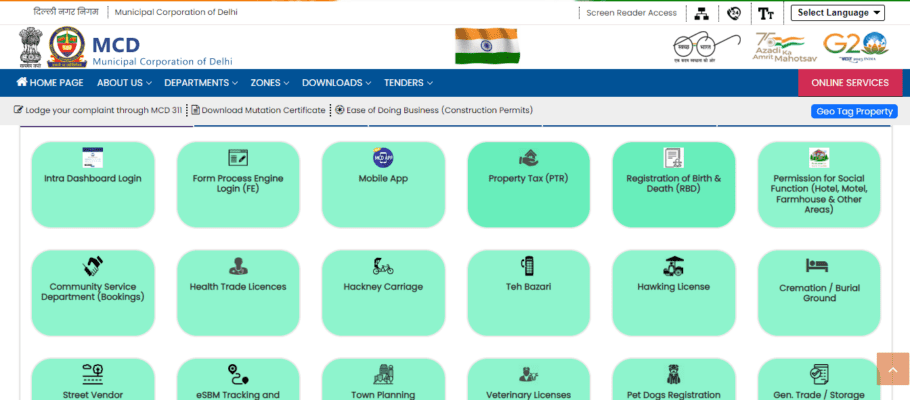Screen dimensions: 910x400
Task: Click the Teh Bazari booth icon
Action: point(528,266)
